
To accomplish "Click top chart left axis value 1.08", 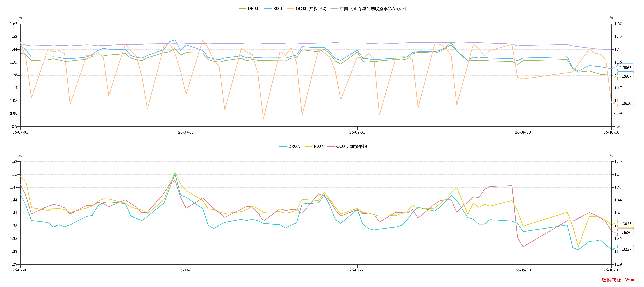I will (x=14, y=101).
